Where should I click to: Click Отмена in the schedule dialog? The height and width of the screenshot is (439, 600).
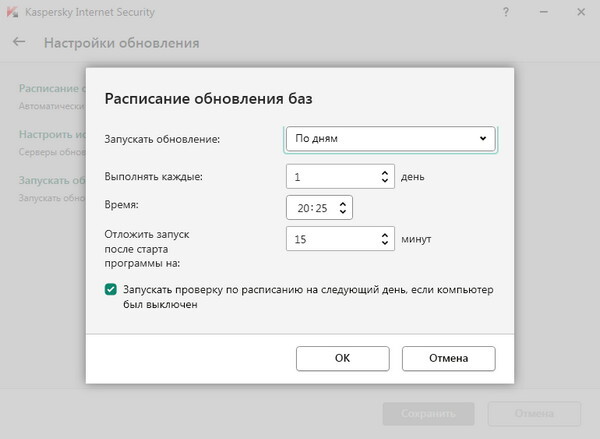point(448,357)
